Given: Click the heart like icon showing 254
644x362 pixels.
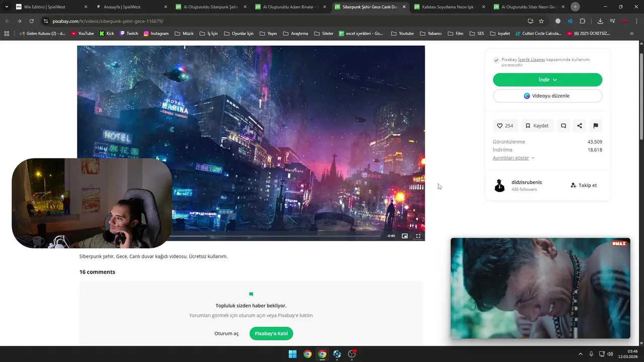Looking at the screenshot, I should pyautogui.click(x=505, y=126).
